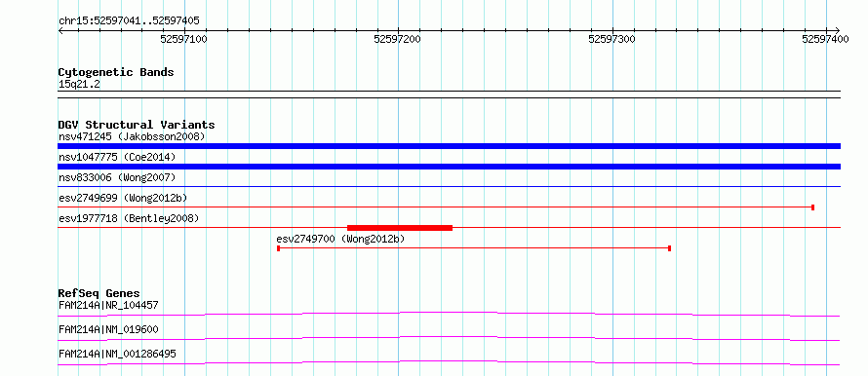The image size is (868, 376).
Task: Click the right end marker of esv2749699
Action: [x=812, y=207]
